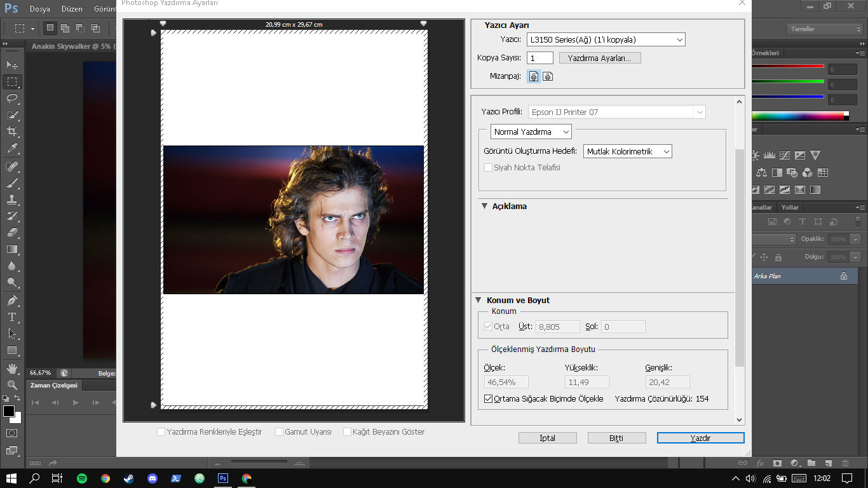Image resolution: width=868 pixels, height=488 pixels.
Task: Click the green color slider
Action: coord(788,81)
